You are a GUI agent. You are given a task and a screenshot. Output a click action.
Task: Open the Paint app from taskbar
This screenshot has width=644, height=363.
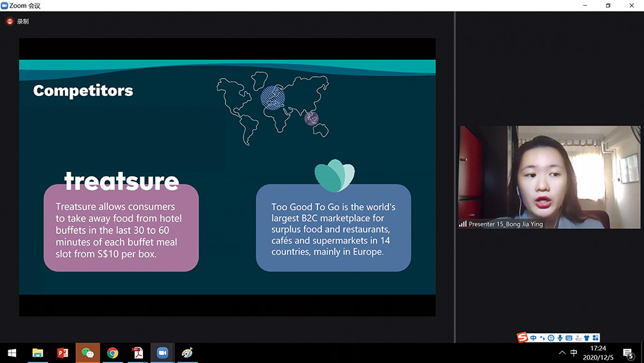187,353
